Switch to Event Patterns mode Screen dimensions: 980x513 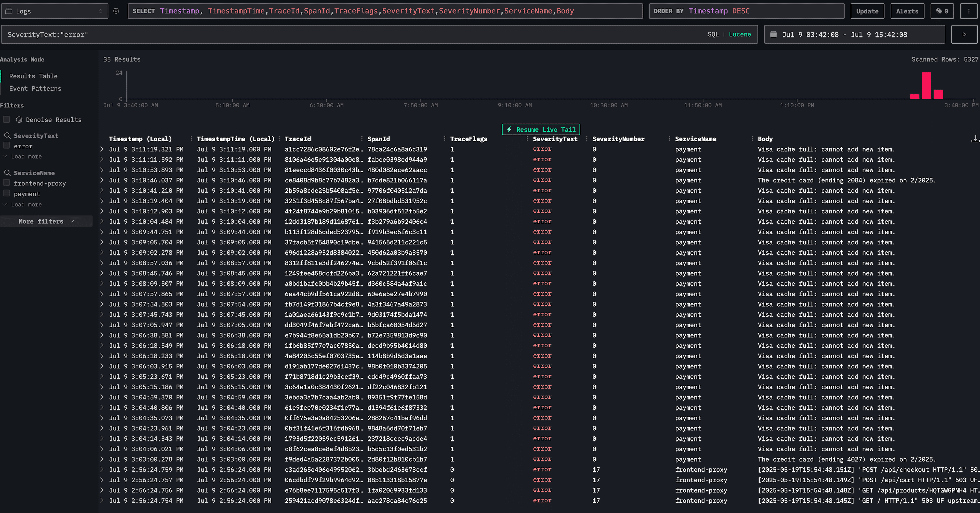coord(35,88)
